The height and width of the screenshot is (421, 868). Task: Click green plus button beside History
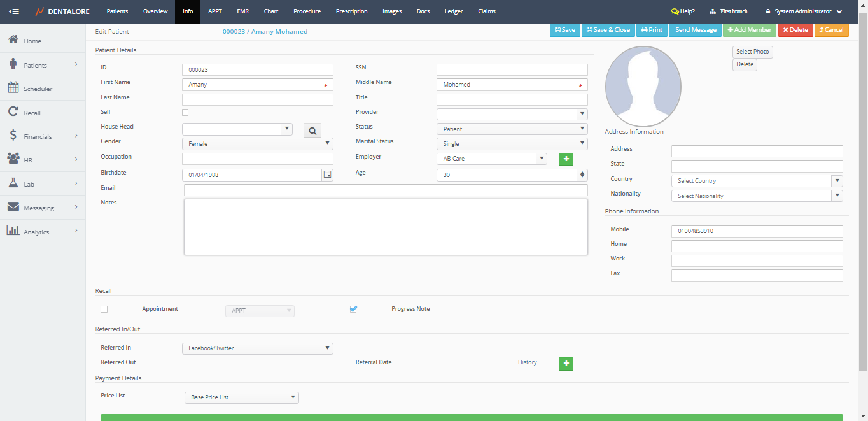pos(566,364)
